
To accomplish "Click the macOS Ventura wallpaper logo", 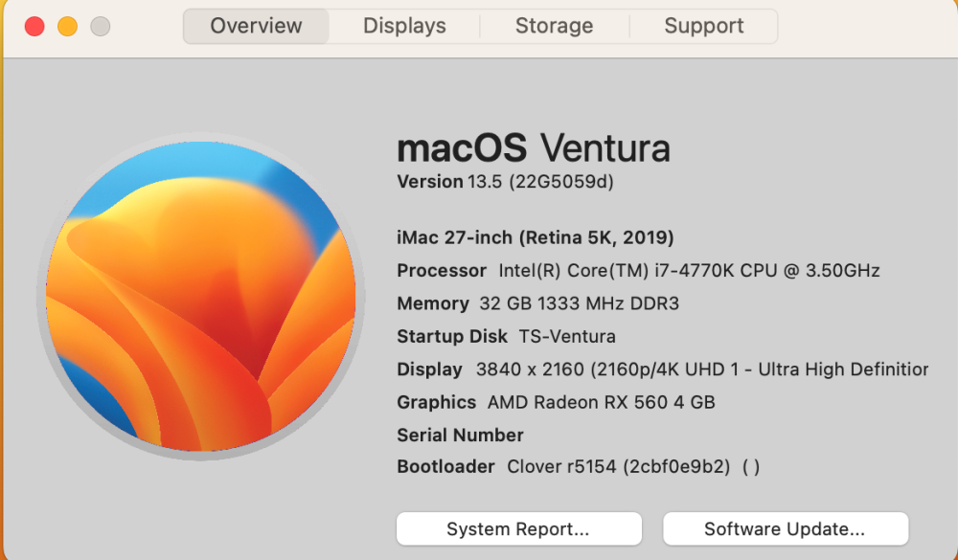I will point(200,296).
